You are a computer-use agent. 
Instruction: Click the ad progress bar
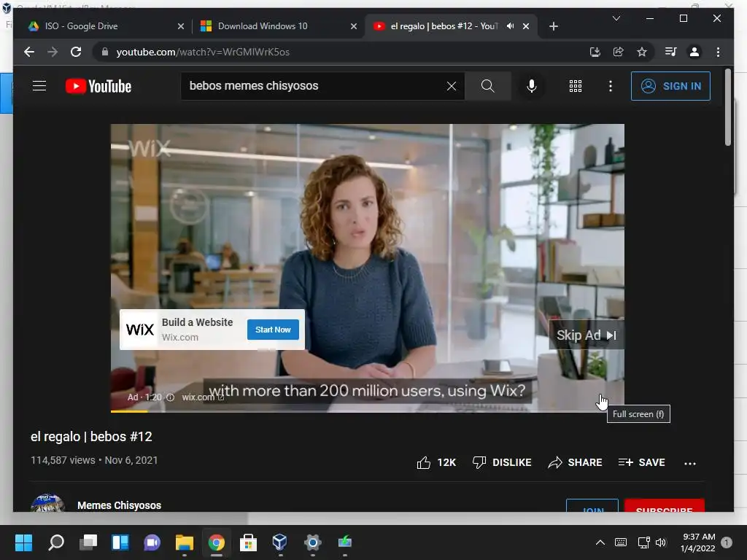coord(368,411)
